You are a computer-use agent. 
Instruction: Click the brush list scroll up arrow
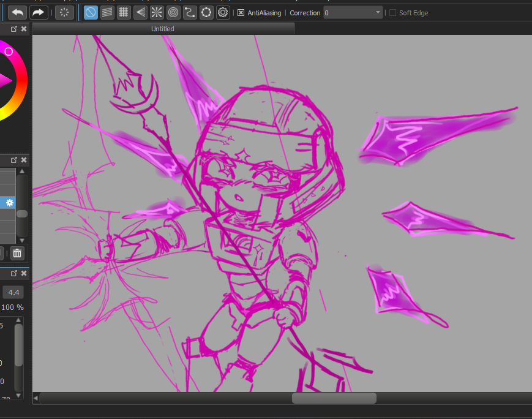(18, 320)
